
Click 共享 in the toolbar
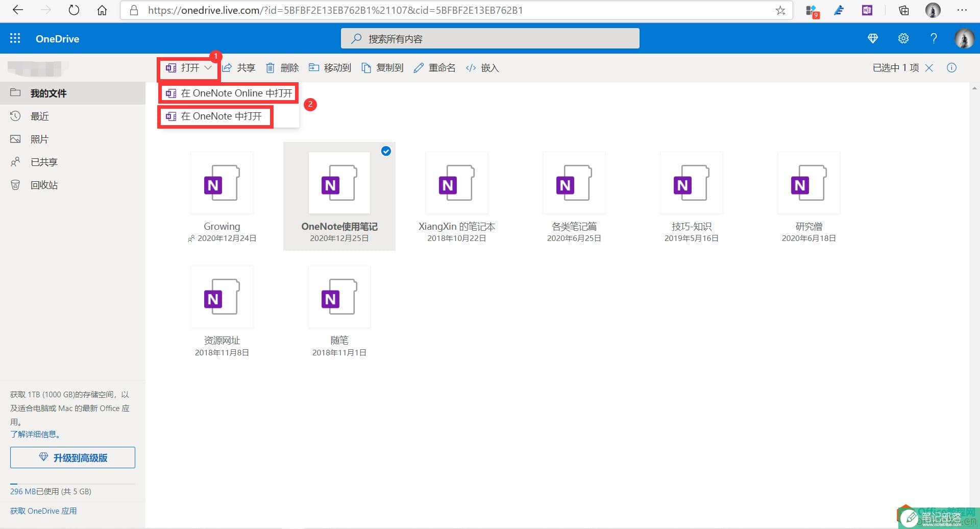point(239,68)
